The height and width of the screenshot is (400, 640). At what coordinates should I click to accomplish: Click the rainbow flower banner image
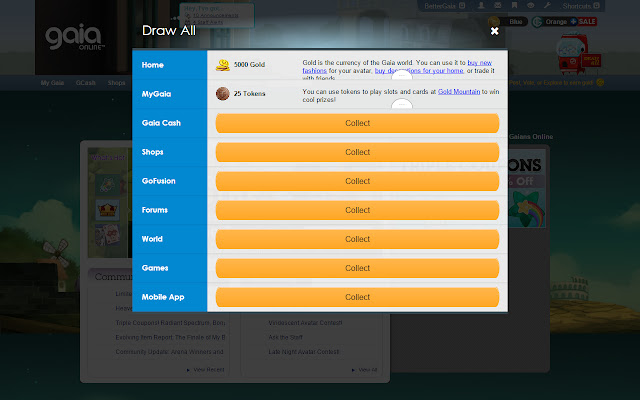pos(527,209)
